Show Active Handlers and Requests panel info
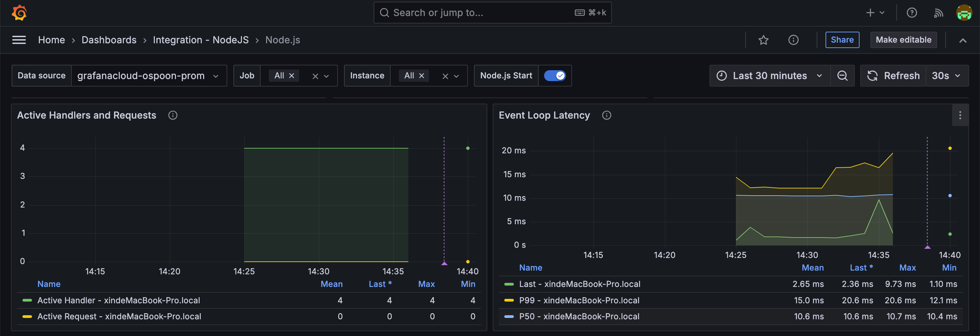This screenshot has height=336, width=980. click(173, 115)
